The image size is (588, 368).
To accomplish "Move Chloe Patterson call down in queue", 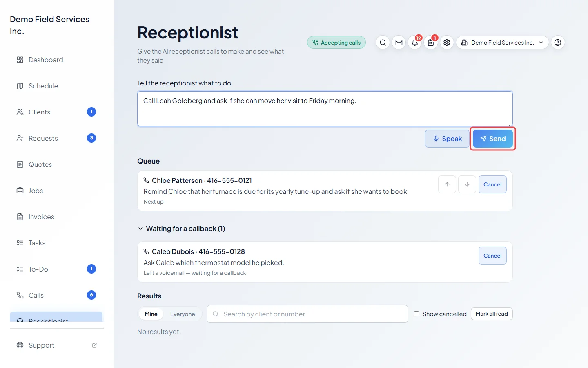I will 467,184.
